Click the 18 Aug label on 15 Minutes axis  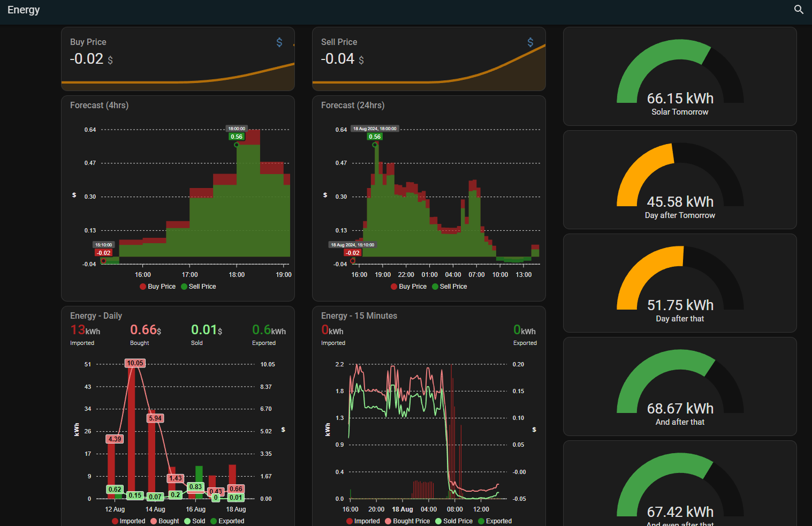tap(403, 509)
